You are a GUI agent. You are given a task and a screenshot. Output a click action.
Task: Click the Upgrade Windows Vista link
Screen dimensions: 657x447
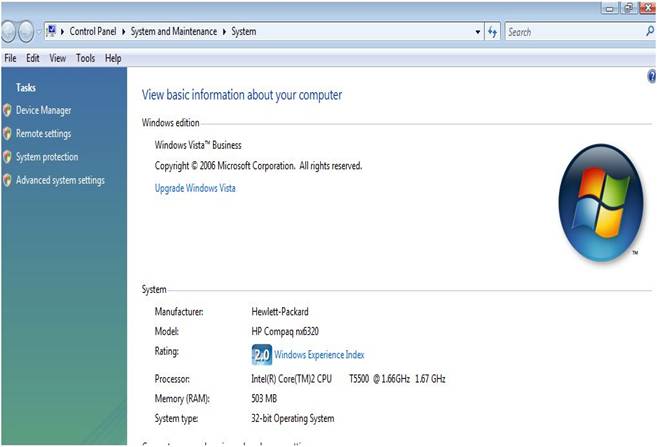pyautogui.click(x=195, y=188)
